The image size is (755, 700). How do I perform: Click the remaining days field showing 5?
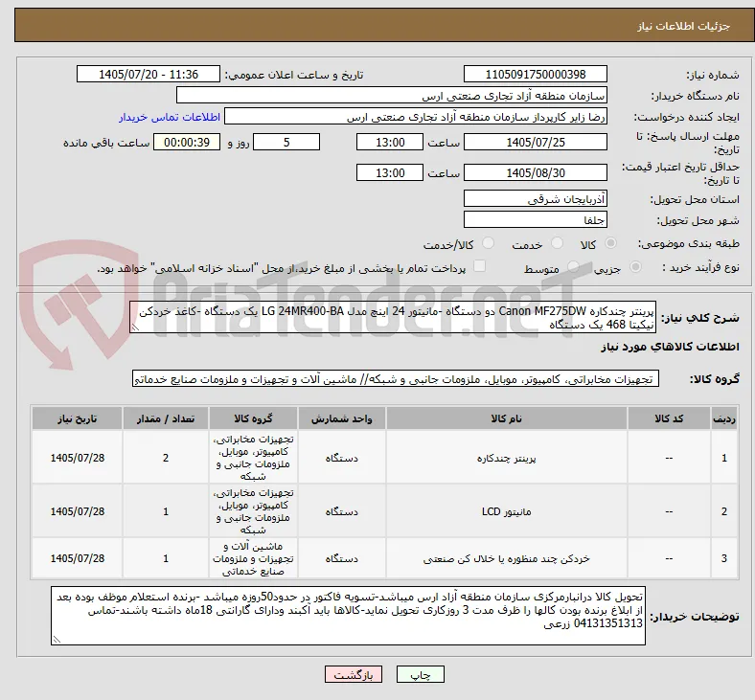[286, 142]
